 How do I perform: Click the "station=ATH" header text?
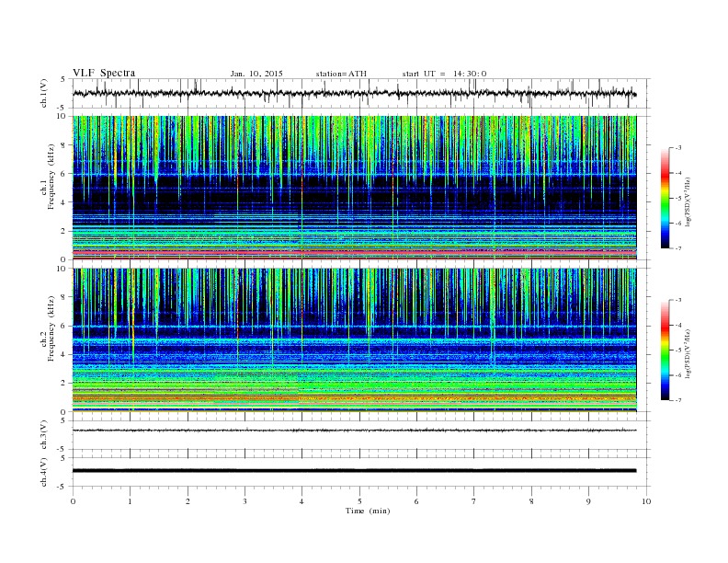click(x=341, y=74)
